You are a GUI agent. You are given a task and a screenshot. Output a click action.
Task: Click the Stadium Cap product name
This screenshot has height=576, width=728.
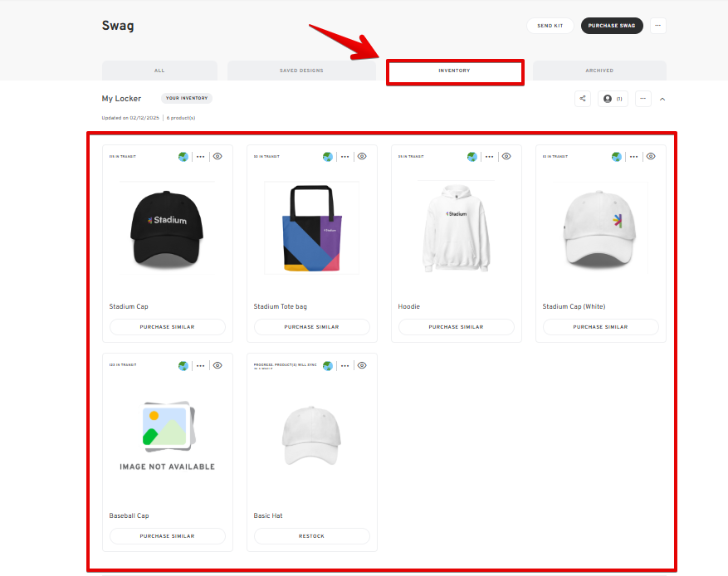129,306
